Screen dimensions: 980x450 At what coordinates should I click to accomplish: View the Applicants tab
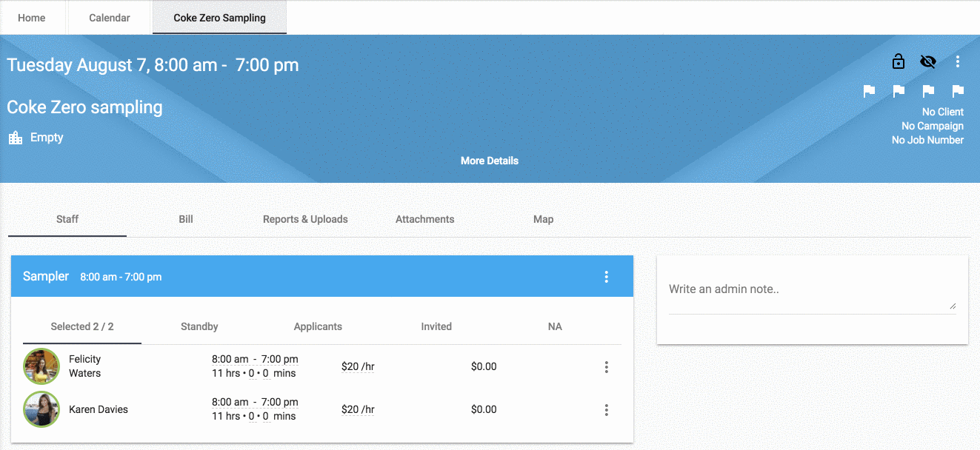[318, 326]
